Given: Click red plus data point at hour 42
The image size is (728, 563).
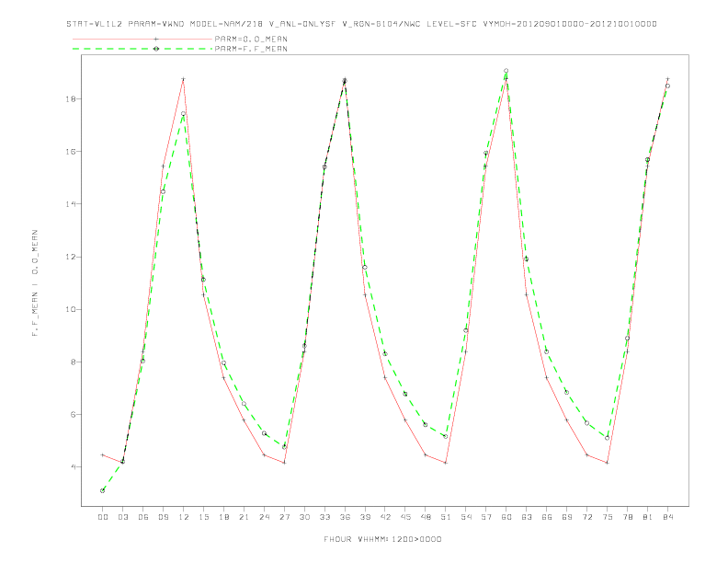Looking at the screenshot, I should (385, 378).
